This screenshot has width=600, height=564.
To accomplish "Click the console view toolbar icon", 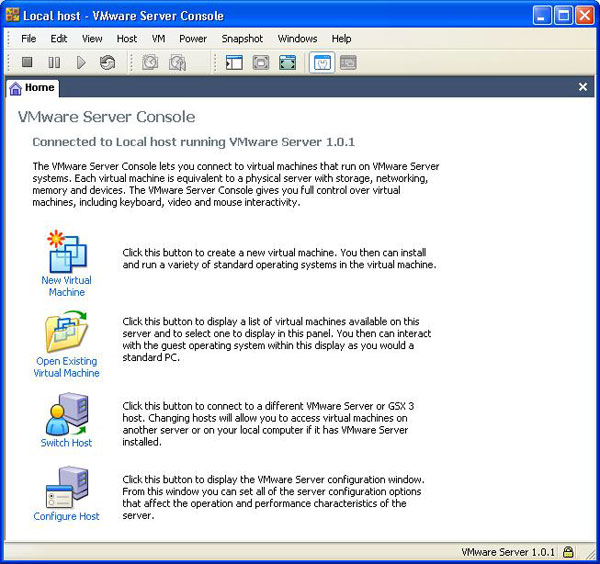I will point(348,63).
